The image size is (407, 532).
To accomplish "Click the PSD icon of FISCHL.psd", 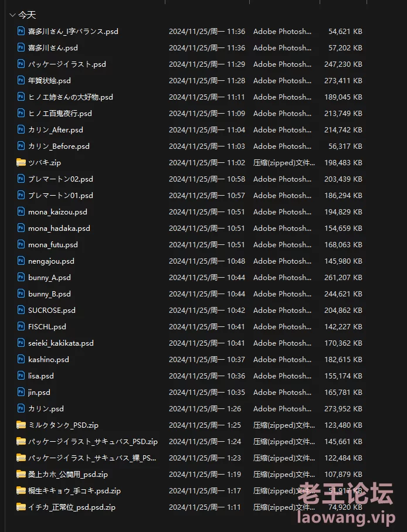I will coord(21,326).
